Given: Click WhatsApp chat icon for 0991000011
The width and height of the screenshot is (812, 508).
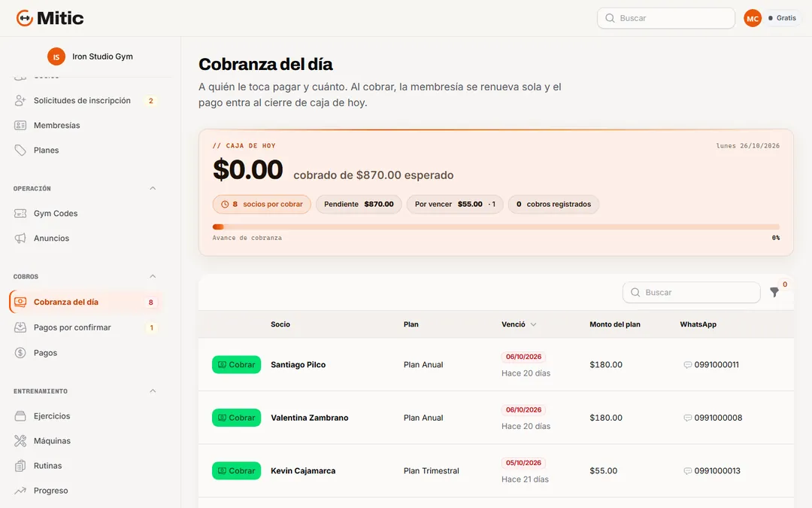Looking at the screenshot, I should [688, 365].
